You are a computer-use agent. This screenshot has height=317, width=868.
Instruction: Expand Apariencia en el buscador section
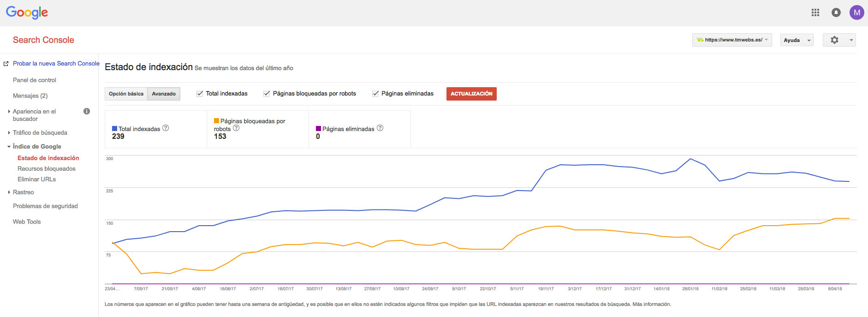(x=9, y=111)
